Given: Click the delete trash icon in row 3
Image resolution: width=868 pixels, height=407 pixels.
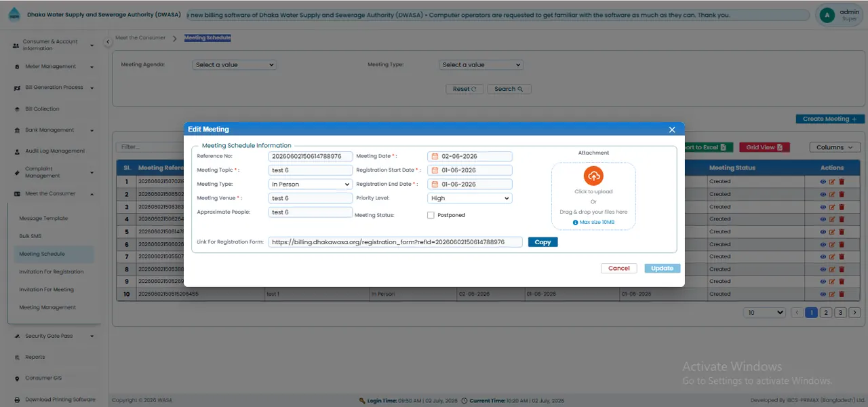Looking at the screenshot, I should coord(842,207).
